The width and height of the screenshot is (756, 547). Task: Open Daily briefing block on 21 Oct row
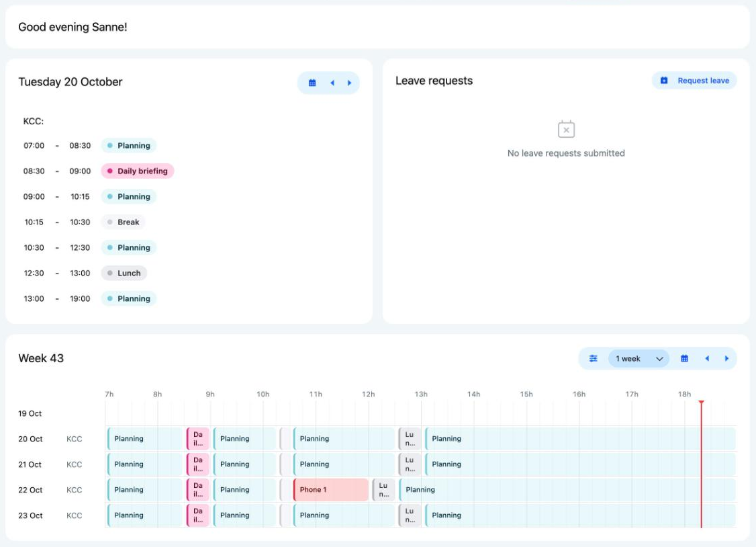[198, 464]
